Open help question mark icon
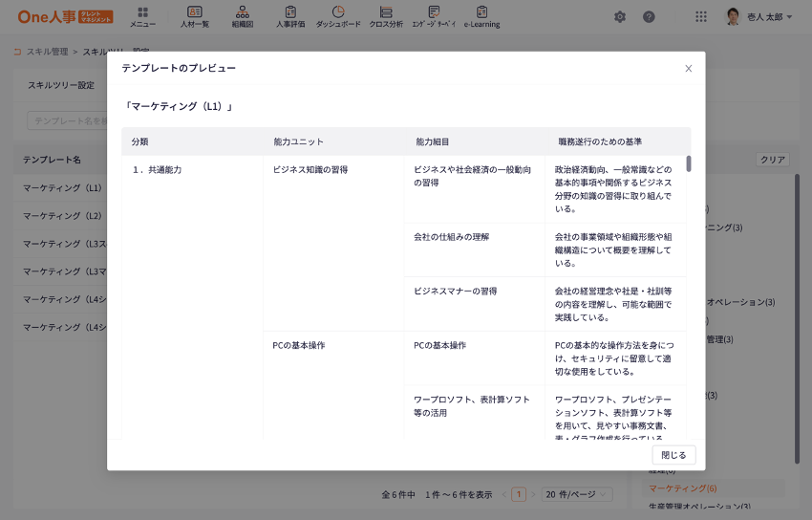812x520 pixels. click(x=649, y=17)
